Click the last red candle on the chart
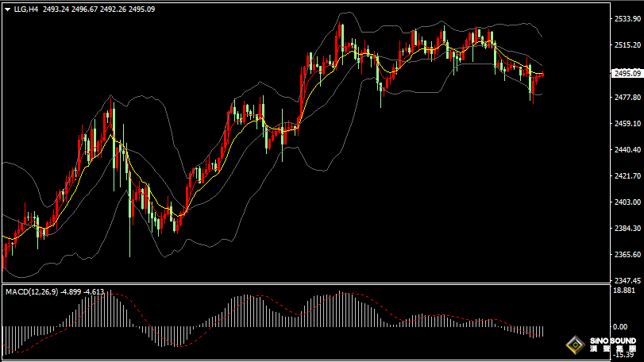The width and height of the screenshot is (644, 362). tap(542, 75)
